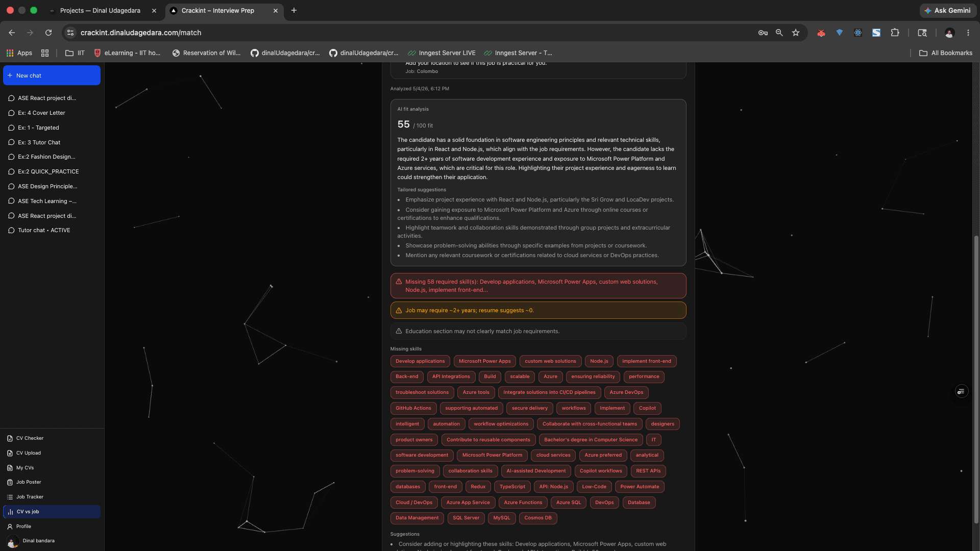Open Ask Gemini button
Viewport: 980px width, 551px height.
pyautogui.click(x=947, y=10)
